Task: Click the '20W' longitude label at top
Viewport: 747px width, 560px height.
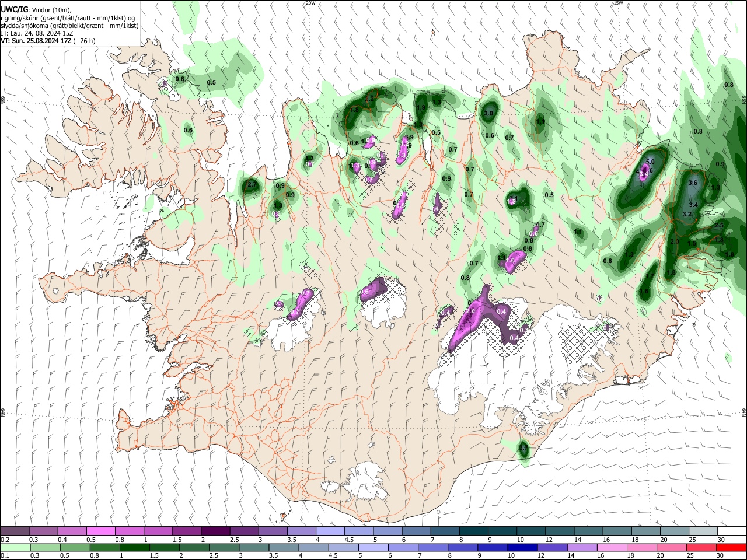Action: click(x=310, y=3)
